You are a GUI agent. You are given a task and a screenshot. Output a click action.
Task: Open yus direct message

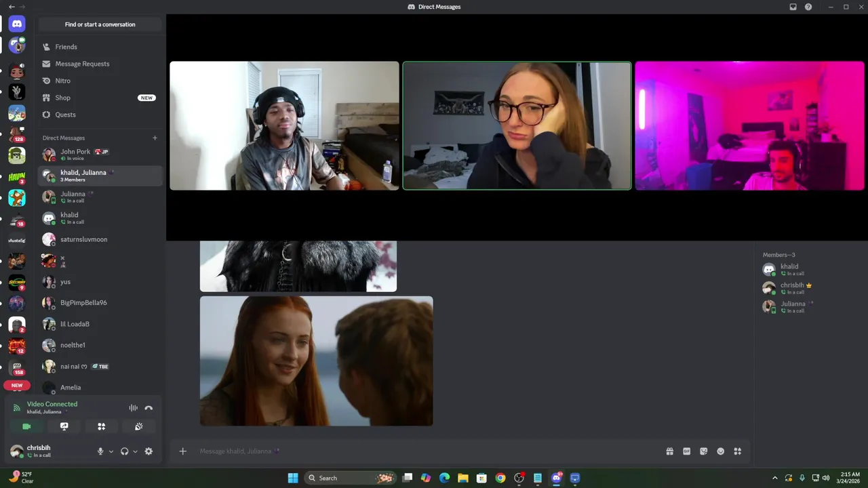(100, 281)
